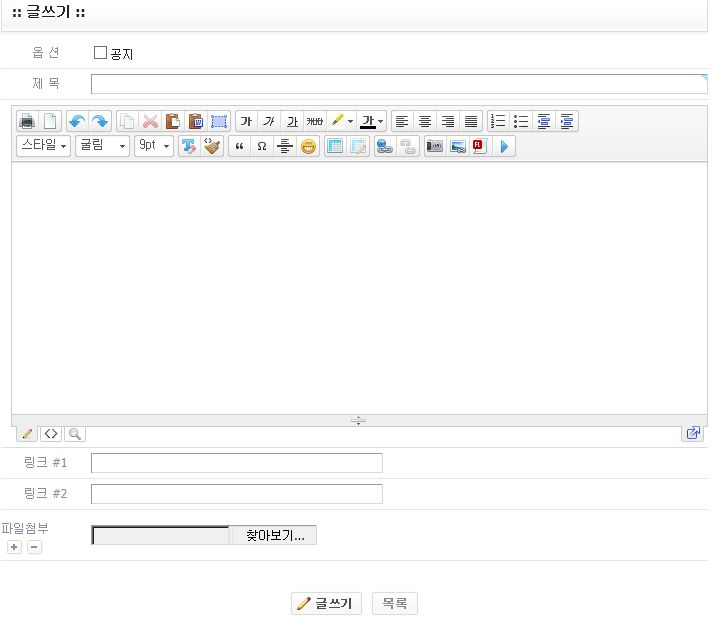Click the remove link broken-chain icon

408,146
